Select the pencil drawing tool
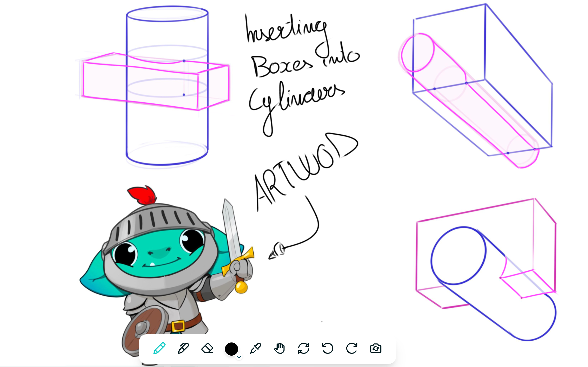Viewport: 588px width, 367px height. point(160,348)
